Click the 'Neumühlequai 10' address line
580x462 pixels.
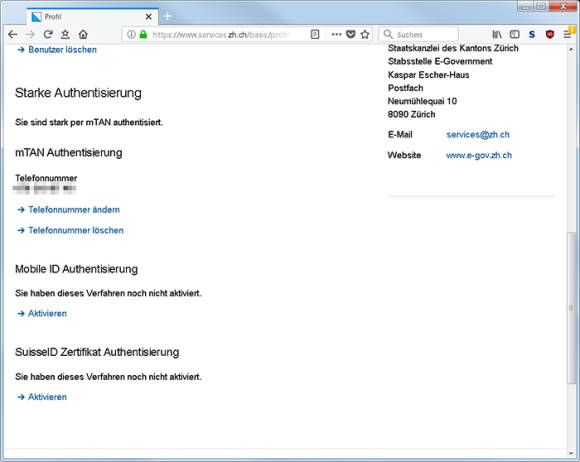click(422, 101)
